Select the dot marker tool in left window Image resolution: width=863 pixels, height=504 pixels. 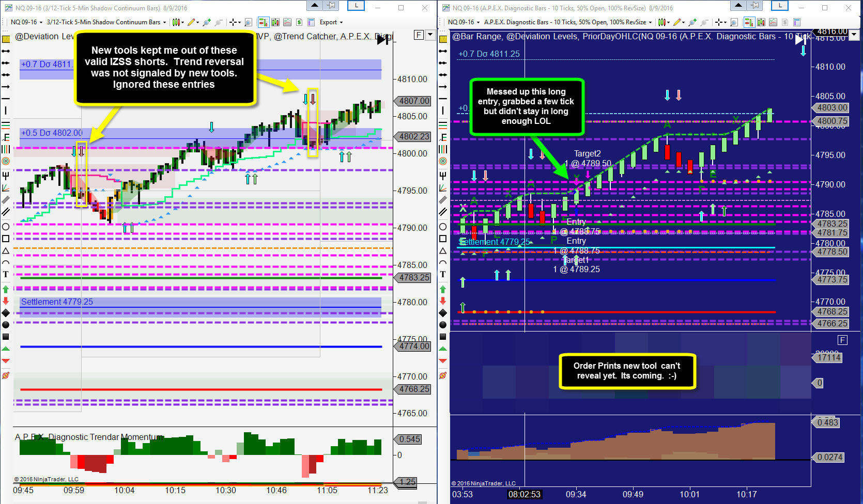click(6, 325)
